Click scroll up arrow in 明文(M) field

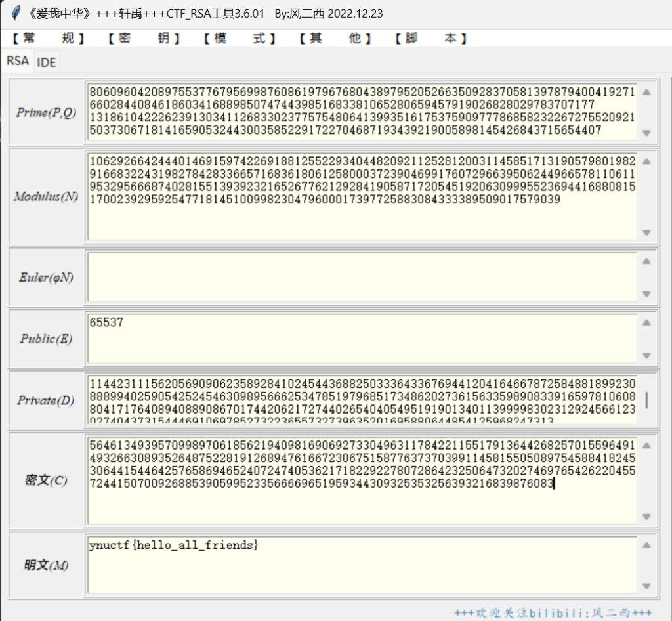[x=646, y=546]
